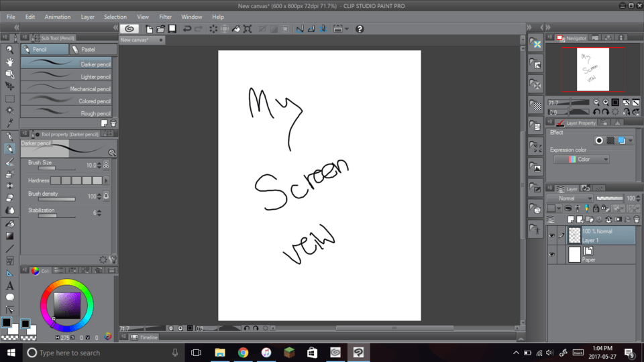Open the Filter menu
644x362 pixels.
tap(165, 17)
